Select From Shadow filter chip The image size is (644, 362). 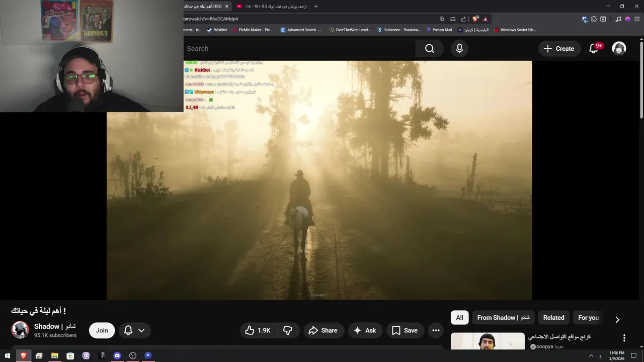pyautogui.click(x=503, y=318)
